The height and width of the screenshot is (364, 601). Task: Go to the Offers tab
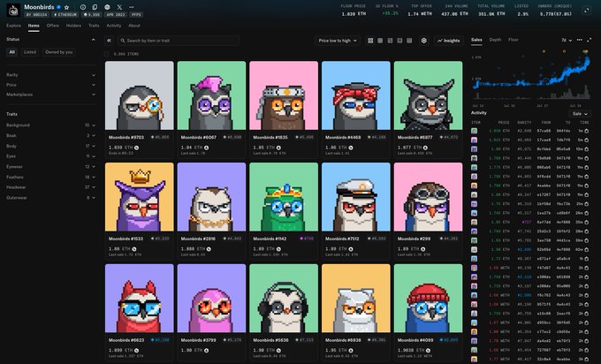(x=53, y=26)
